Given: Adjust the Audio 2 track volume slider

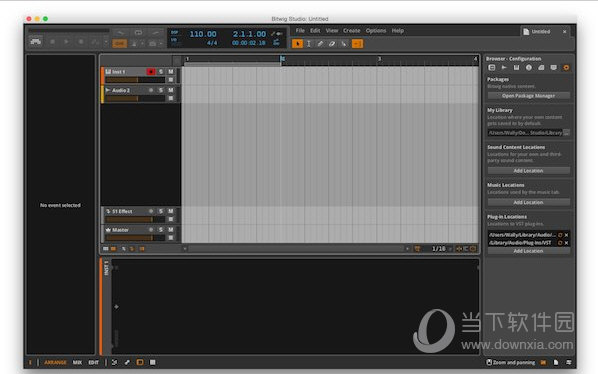Looking at the screenshot, I should 135,98.
